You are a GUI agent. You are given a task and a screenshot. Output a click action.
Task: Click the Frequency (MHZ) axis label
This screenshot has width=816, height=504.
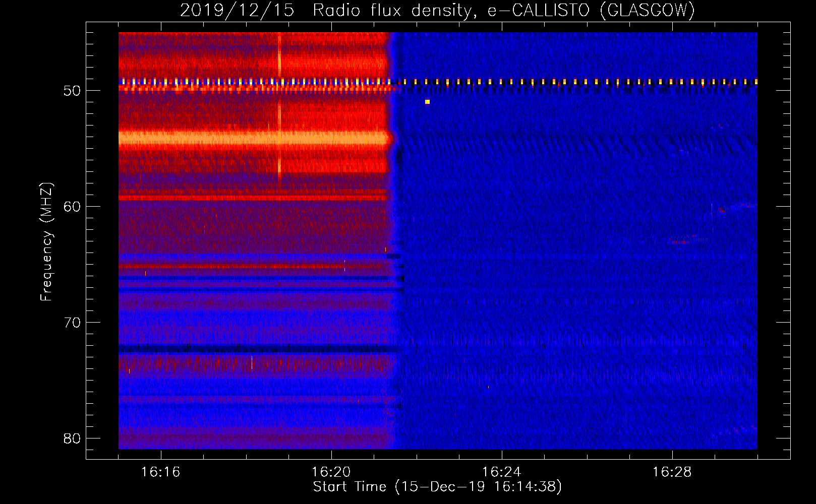[46, 242]
